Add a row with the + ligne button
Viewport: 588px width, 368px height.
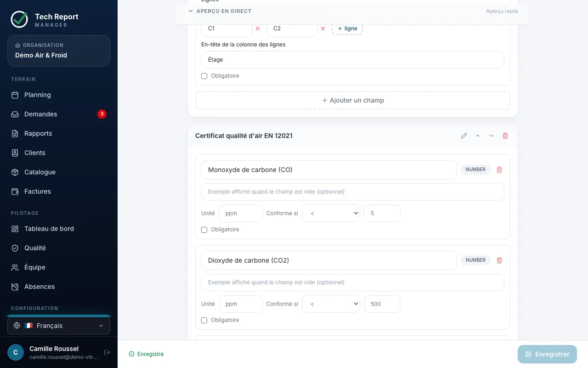pos(347,29)
